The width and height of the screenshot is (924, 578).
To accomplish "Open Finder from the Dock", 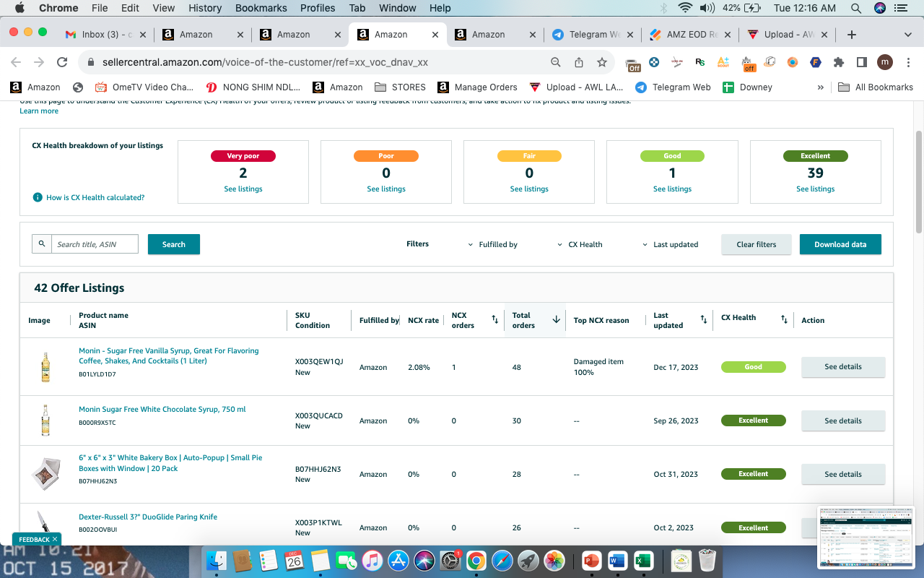I will click(217, 561).
